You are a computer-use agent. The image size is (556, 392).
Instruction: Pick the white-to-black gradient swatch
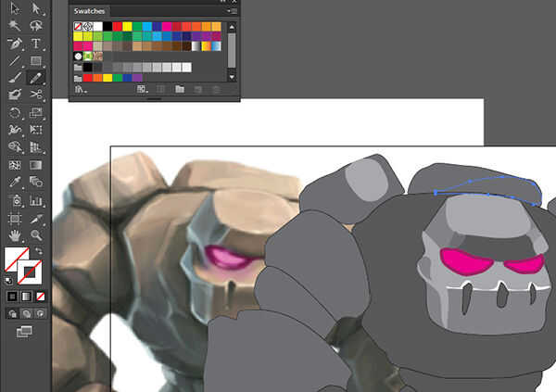click(x=196, y=46)
